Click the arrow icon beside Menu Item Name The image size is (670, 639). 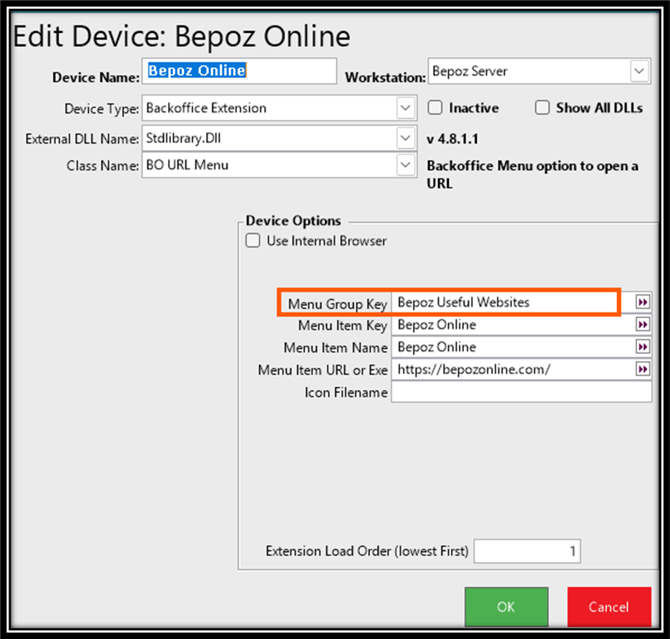643,347
